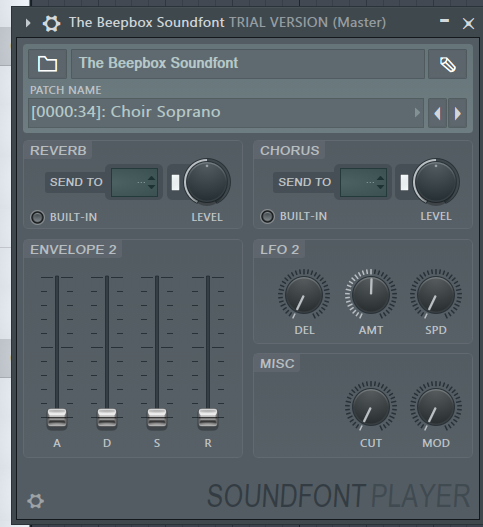The width and height of the screenshot is (483, 527).
Task: Increase the Reverb send track number
Action: 152,178
